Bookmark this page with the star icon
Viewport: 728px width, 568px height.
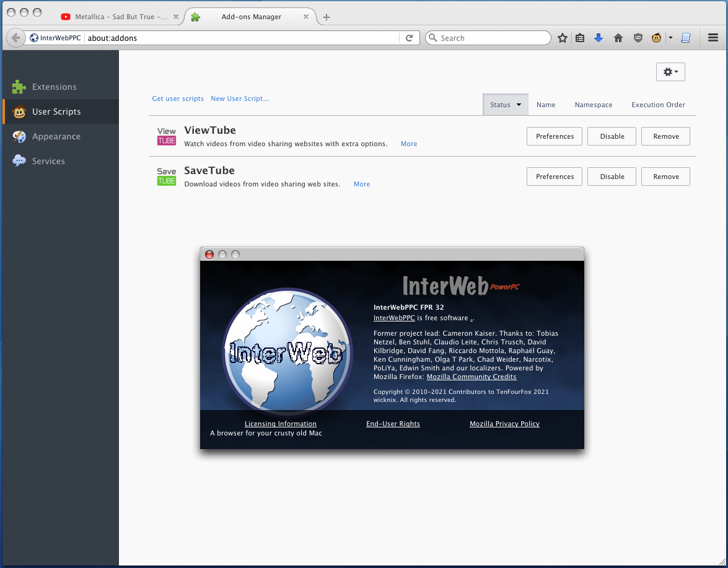point(562,38)
